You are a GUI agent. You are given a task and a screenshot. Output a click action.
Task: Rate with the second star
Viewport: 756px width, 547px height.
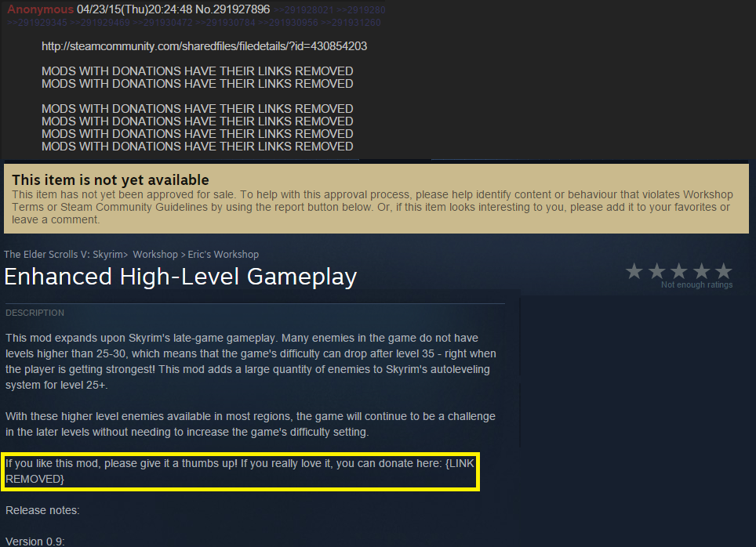(x=656, y=271)
